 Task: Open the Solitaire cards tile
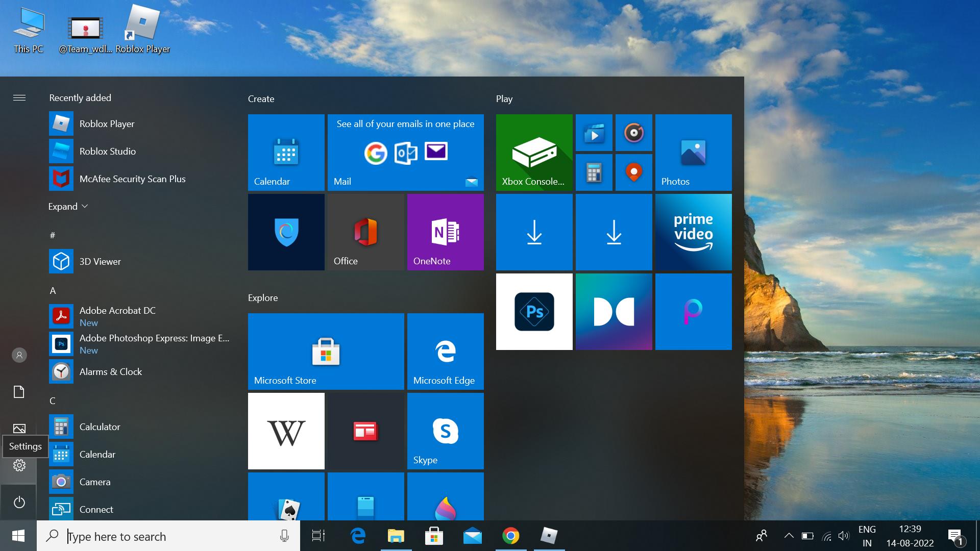coord(286,496)
